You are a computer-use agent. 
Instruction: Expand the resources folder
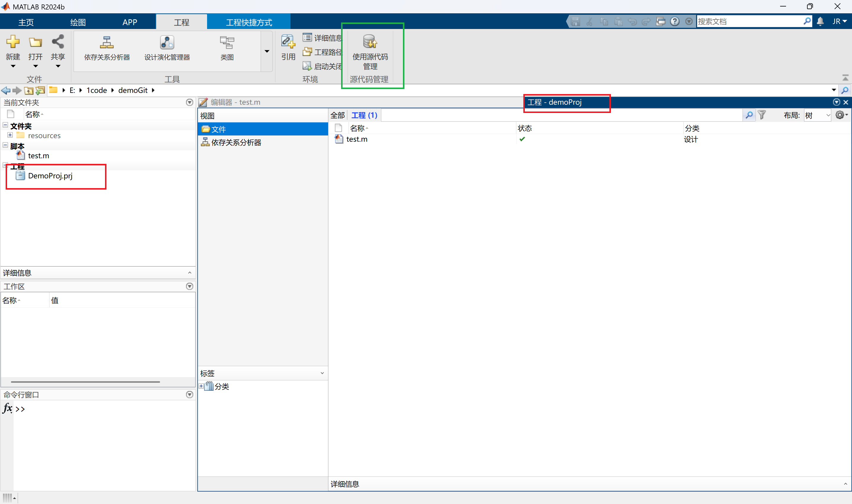10,135
